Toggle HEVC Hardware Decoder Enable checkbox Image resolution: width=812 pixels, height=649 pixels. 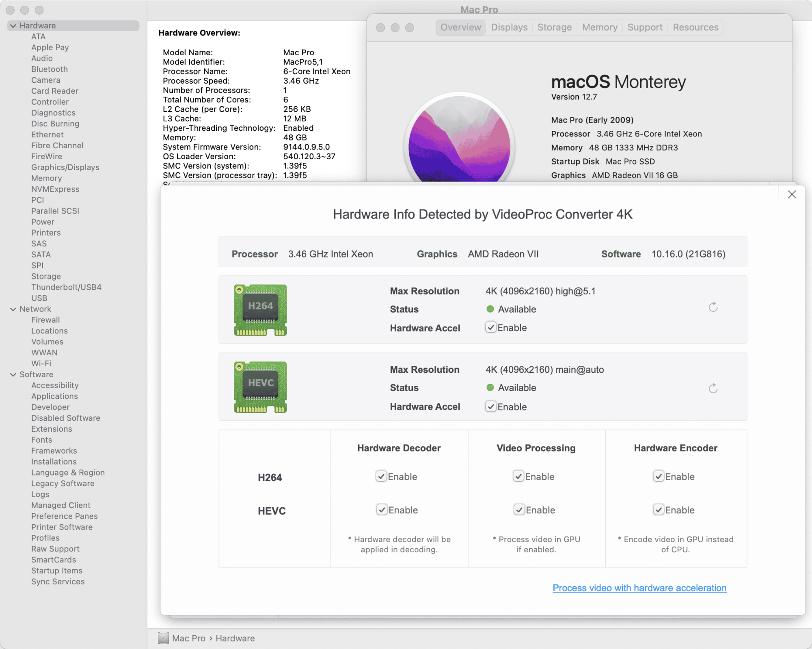pos(382,510)
